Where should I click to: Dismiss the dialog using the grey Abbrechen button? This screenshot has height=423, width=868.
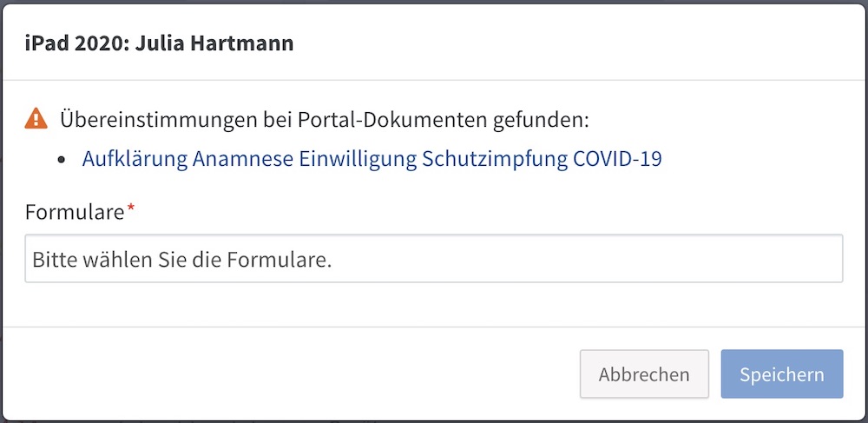point(644,373)
